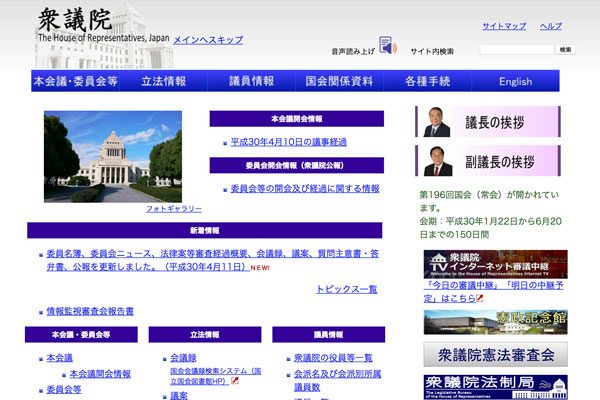Click the 音声読み上げ label
The width and height of the screenshot is (600, 400).
[x=353, y=51]
